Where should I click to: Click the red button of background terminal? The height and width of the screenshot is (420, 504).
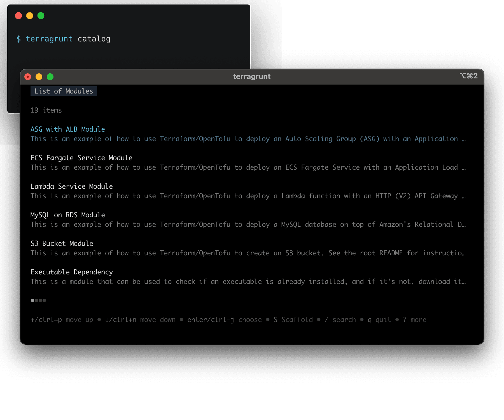[18, 16]
